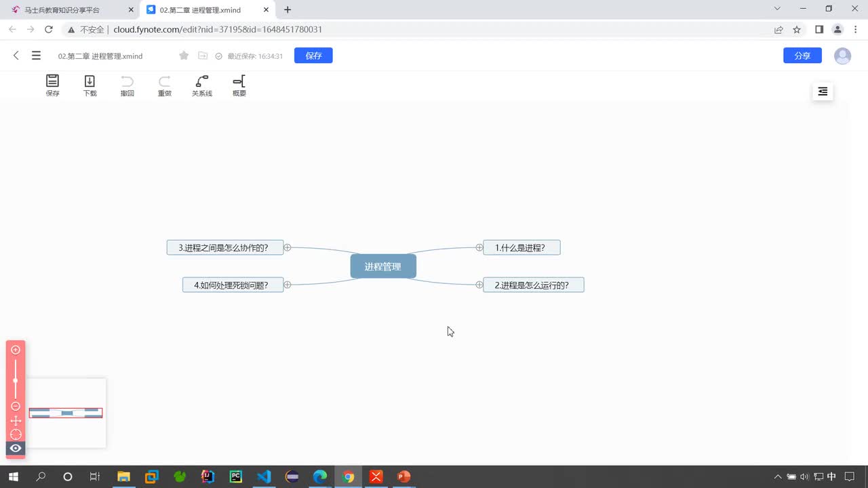The height and width of the screenshot is (488, 868).
Task: Open Task View on the taskbar
Action: (x=95, y=476)
